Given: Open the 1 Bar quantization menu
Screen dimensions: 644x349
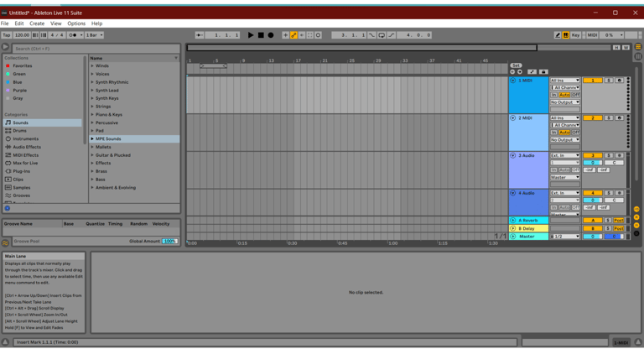Looking at the screenshot, I should [x=95, y=35].
